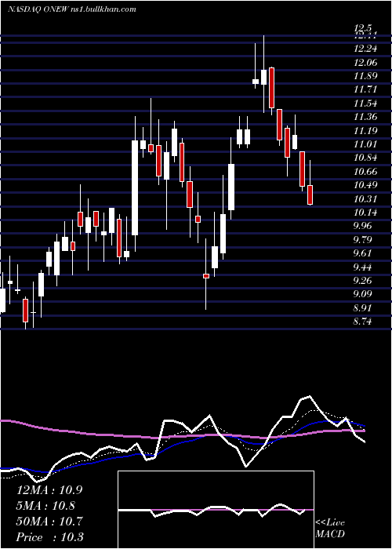Select the 11.36 price axis label
The width and height of the screenshot is (392, 549).
[365, 117]
